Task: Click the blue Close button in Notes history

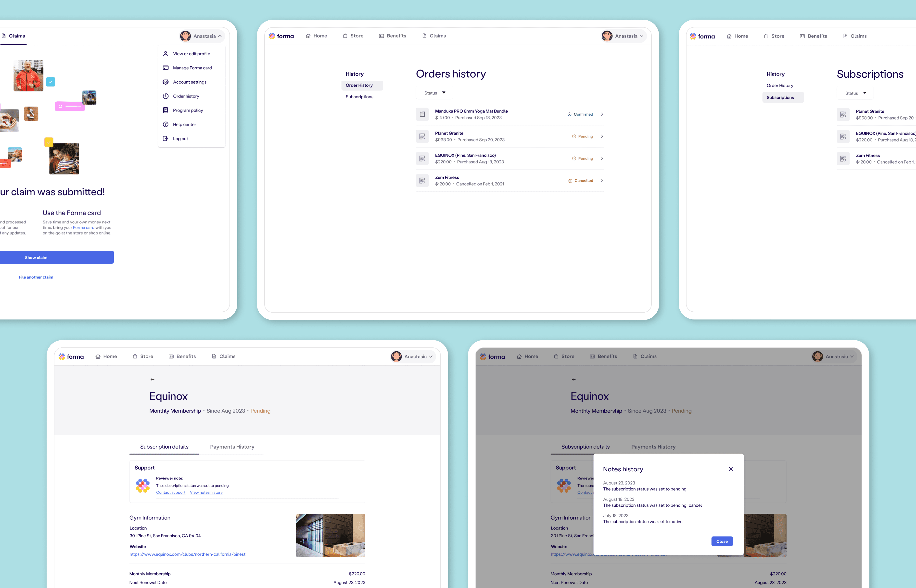Action: pos(722,541)
